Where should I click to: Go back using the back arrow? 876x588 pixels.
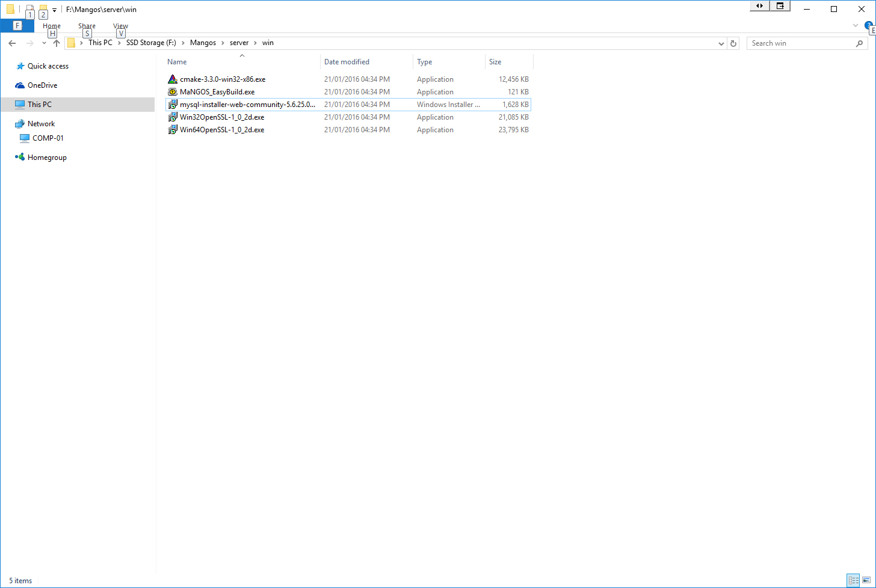[x=12, y=43]
